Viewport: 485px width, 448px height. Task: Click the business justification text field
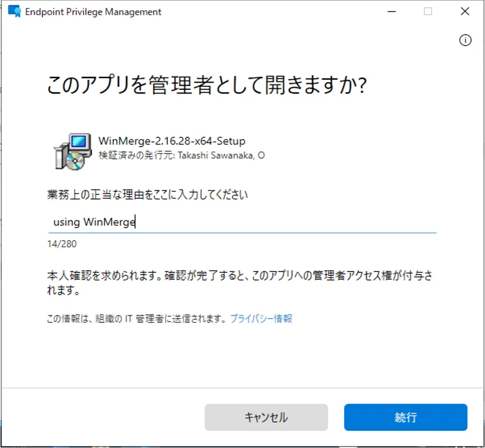(242, 222)
